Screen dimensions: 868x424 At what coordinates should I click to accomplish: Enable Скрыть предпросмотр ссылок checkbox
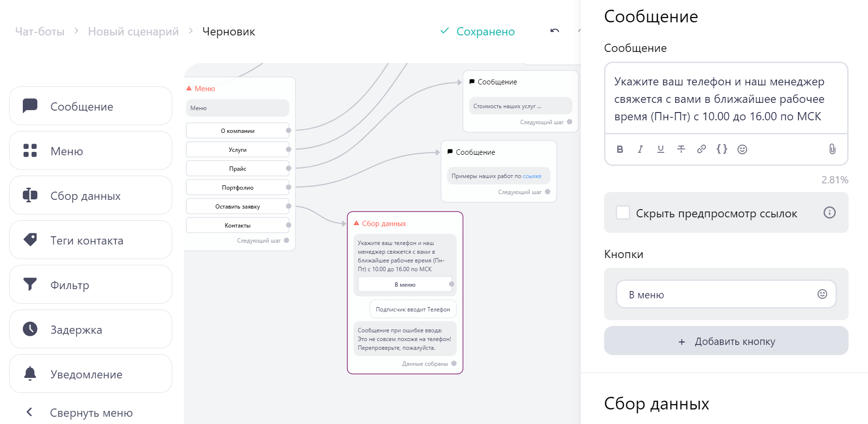622,212
